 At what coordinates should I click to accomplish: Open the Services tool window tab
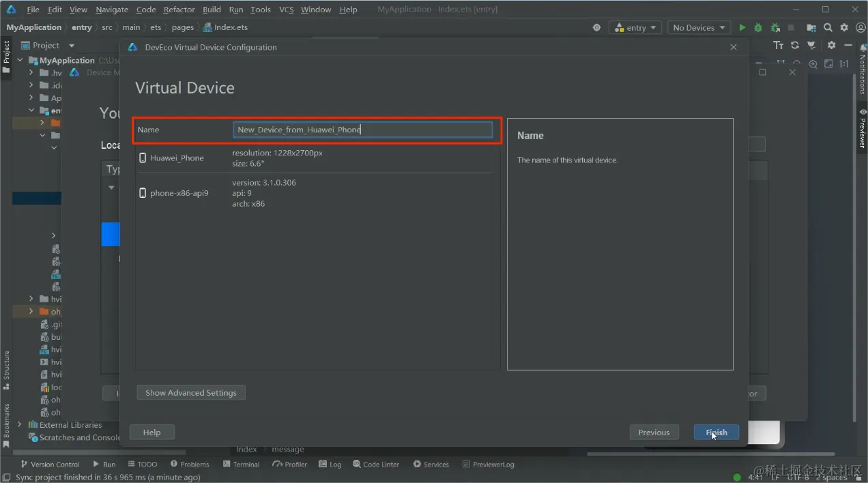click(x=431, y=465)
